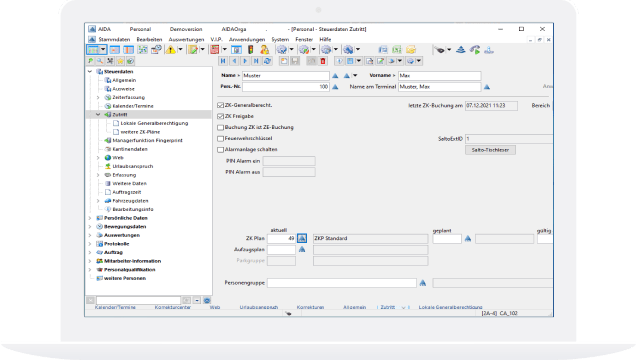Click the Name input field
This screenshot has height=360, width=638.
[286, 76]
